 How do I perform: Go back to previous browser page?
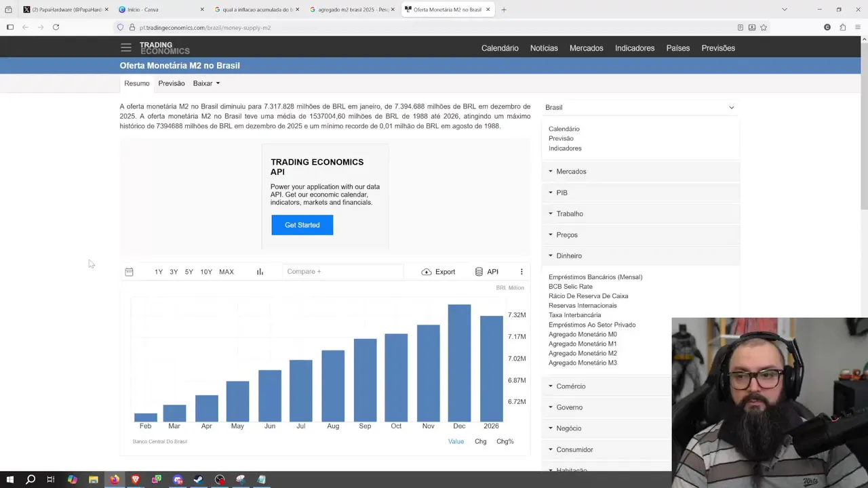click(x=25, y=27)
